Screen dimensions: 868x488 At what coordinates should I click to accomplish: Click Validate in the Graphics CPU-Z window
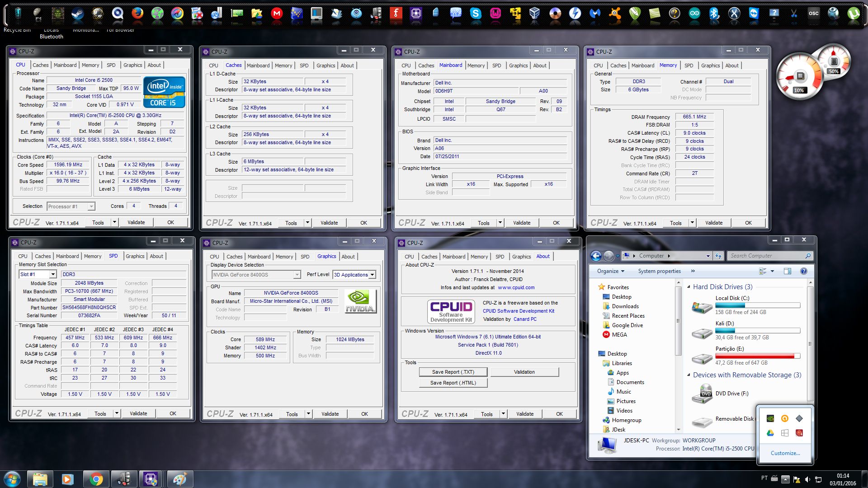coord(330,414)
